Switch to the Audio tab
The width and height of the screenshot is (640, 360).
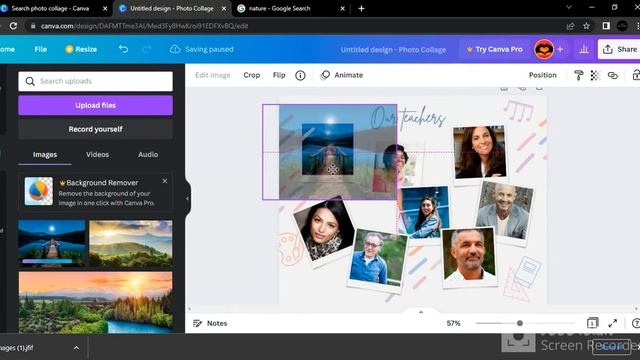pyautogui.click(x=148, y=155)
